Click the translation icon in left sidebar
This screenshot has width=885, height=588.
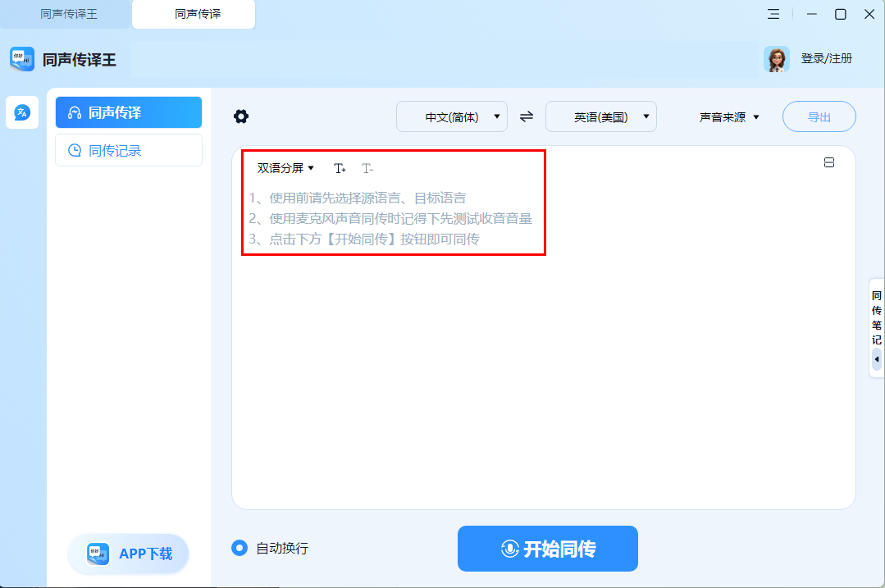[22, 112]
